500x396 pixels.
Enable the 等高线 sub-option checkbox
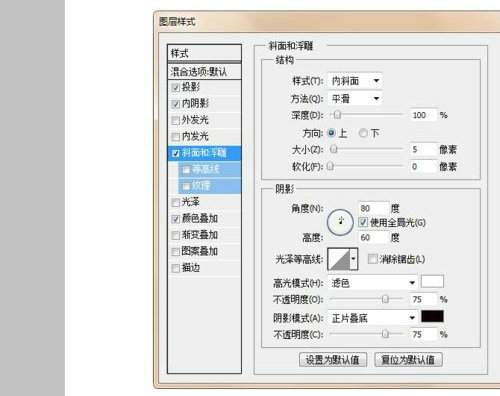186,170
